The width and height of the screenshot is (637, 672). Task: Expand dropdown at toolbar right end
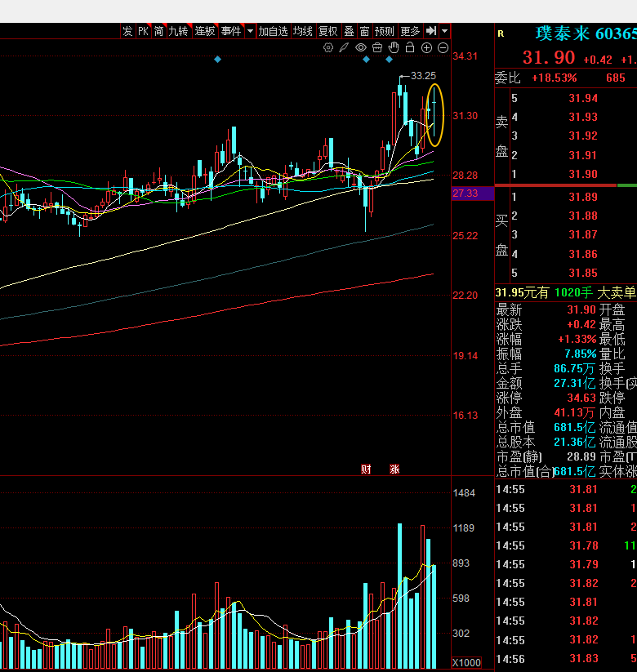coord(444,31)
